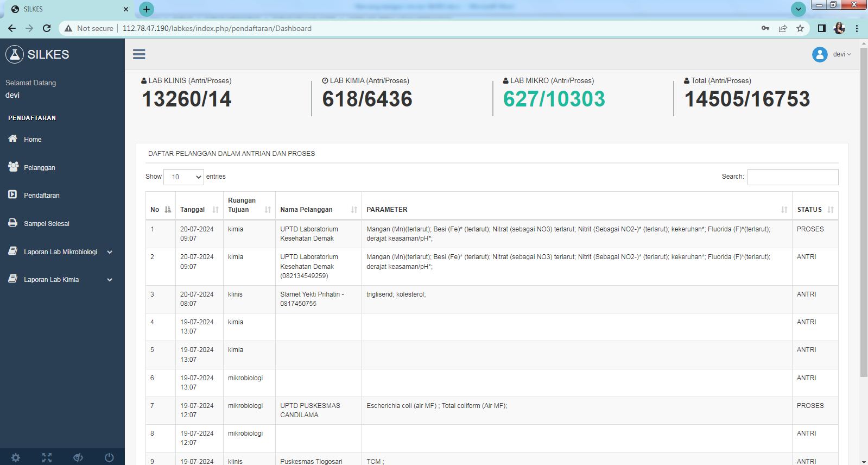
Task: Click the Search input field
Action: 792,177
